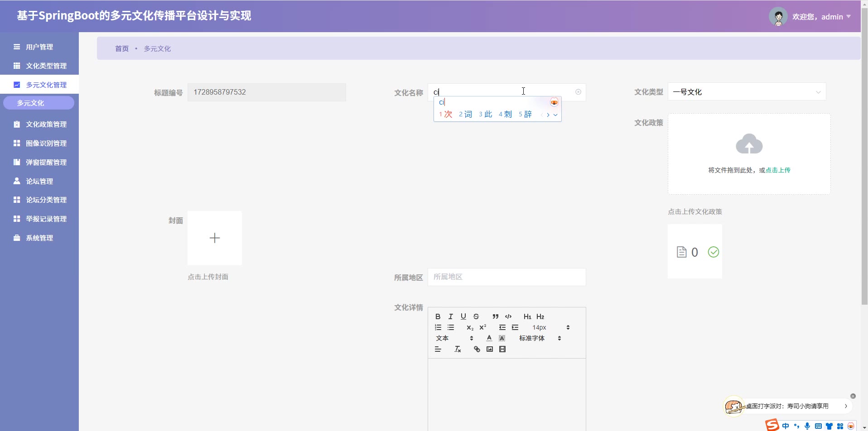The image size is (868, 431).
Task: Clear text formatting in the editor
Action: [458, 349]
